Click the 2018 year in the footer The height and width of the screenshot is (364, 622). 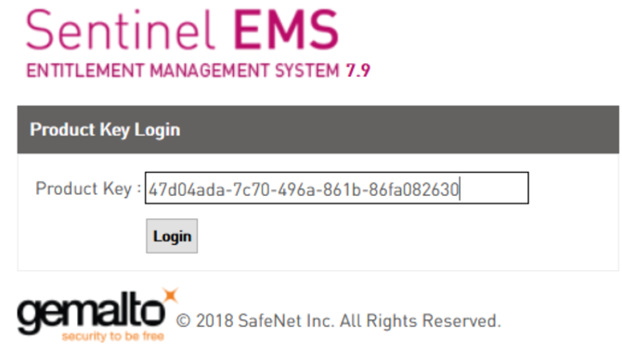[x=214, y=320]
